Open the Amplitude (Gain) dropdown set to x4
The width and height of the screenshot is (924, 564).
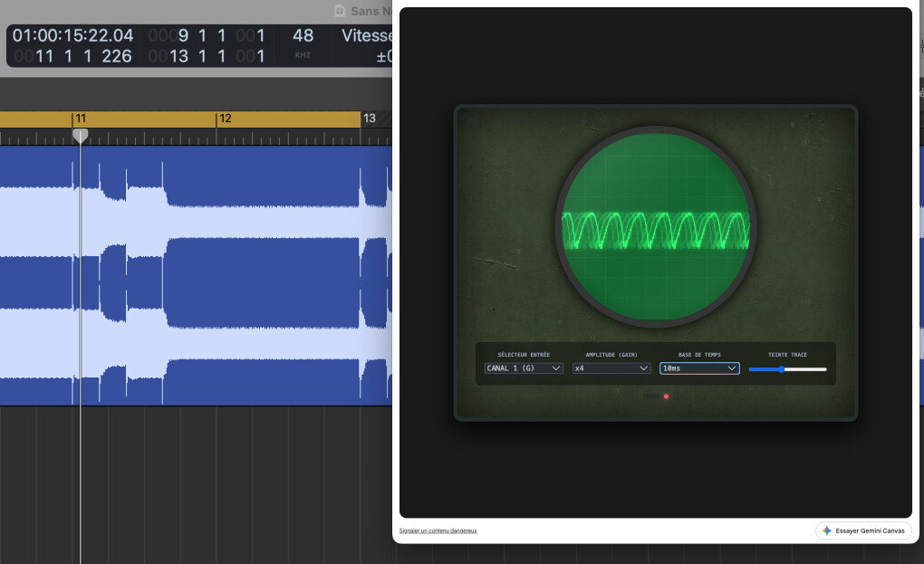(x=611, y=368)
